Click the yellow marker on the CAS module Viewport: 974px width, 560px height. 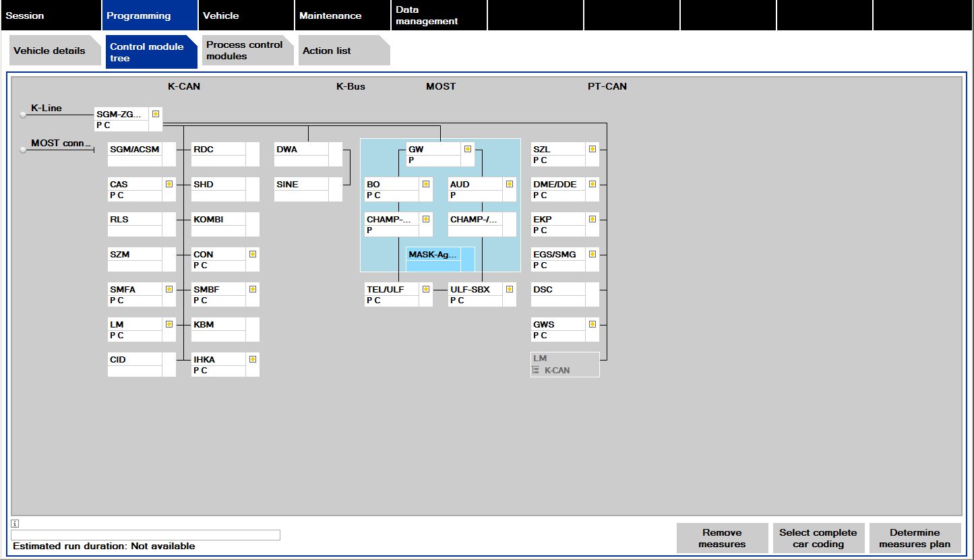point(169,184)
